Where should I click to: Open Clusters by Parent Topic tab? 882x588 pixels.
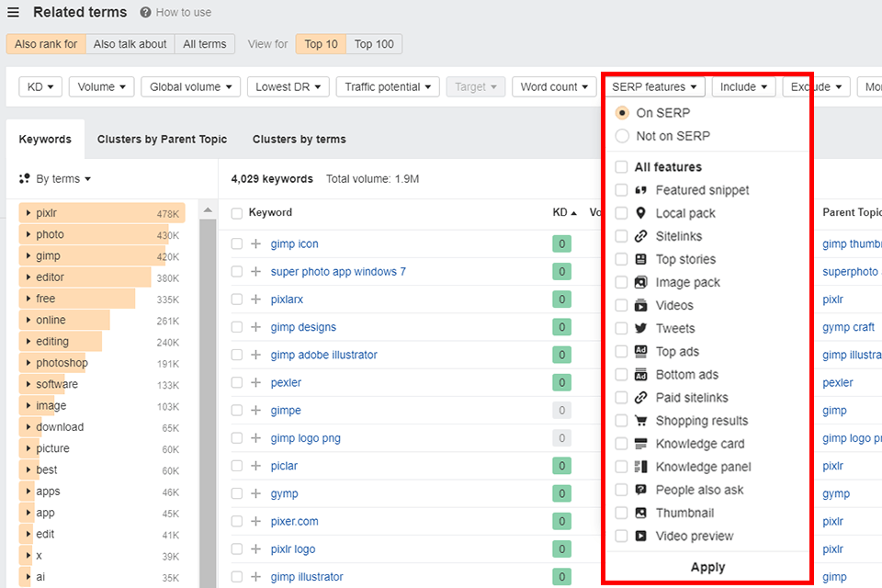tap(162, 139)
